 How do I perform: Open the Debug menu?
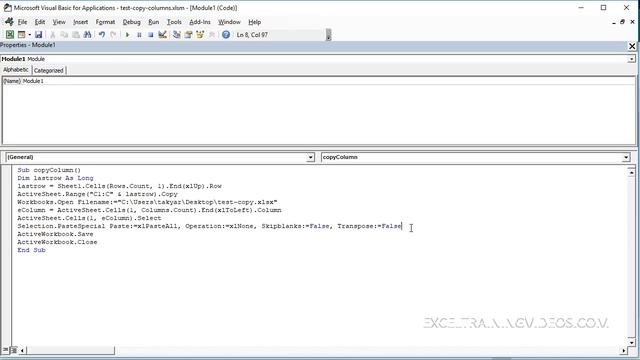point(131,22)
